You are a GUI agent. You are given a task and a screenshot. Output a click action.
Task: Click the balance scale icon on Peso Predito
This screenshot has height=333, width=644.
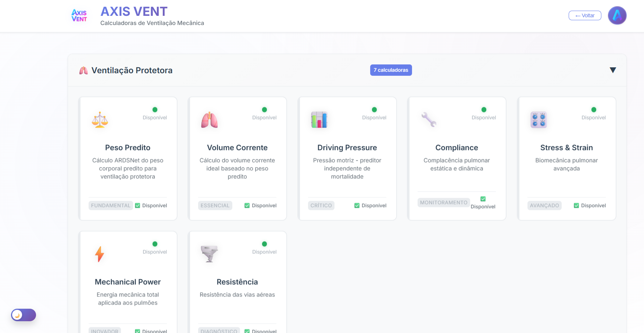click(100, 120)
